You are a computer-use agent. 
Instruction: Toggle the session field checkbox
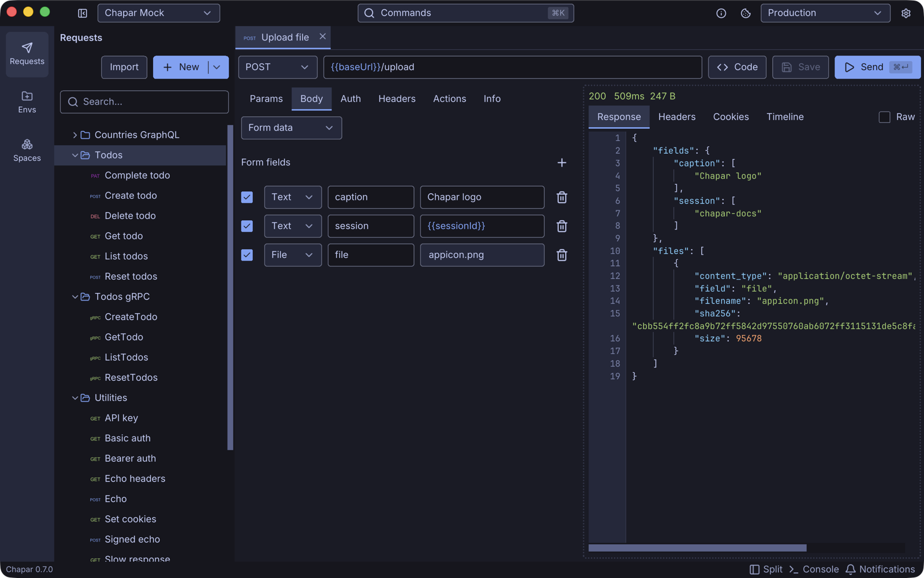click(247, 226)
